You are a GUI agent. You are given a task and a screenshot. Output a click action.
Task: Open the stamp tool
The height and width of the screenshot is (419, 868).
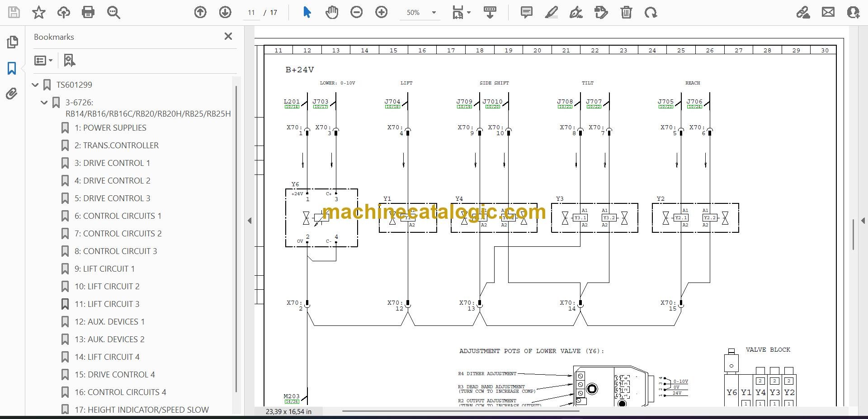tap(601, 12)
